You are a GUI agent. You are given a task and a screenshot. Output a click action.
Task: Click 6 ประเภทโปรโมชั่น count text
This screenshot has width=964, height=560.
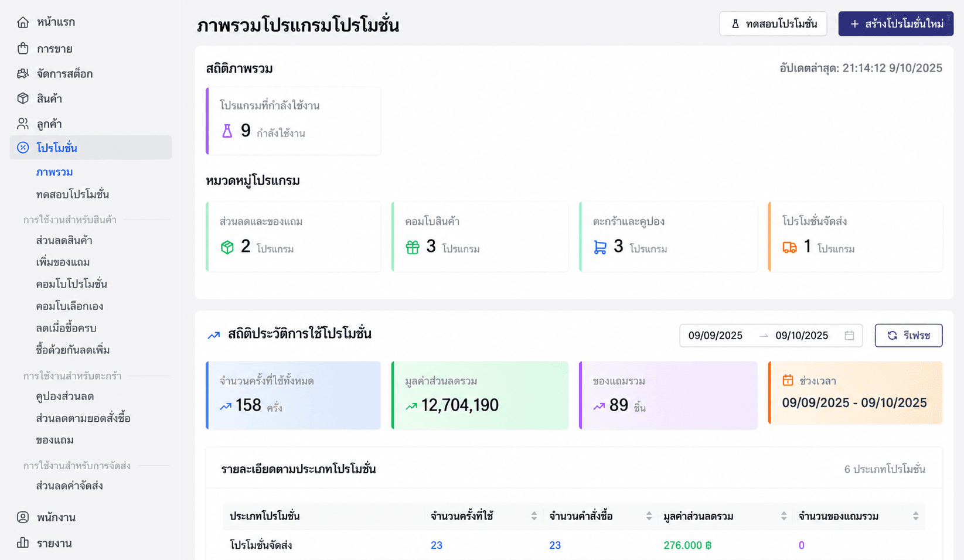click(x=885, y=469)
